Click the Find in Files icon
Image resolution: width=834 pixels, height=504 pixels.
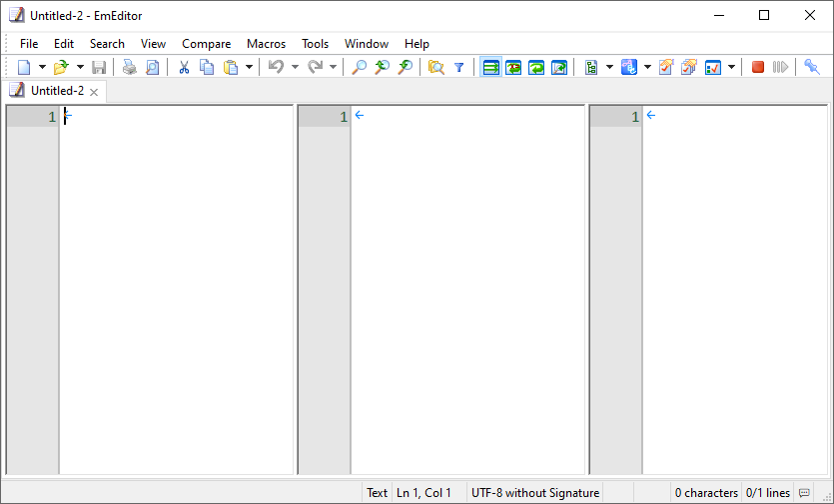436,68
